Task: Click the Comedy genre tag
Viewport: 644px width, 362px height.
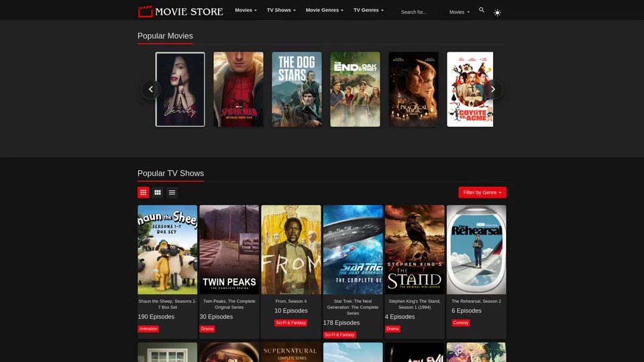Action: pyautogui.click(x=461, y=323)
